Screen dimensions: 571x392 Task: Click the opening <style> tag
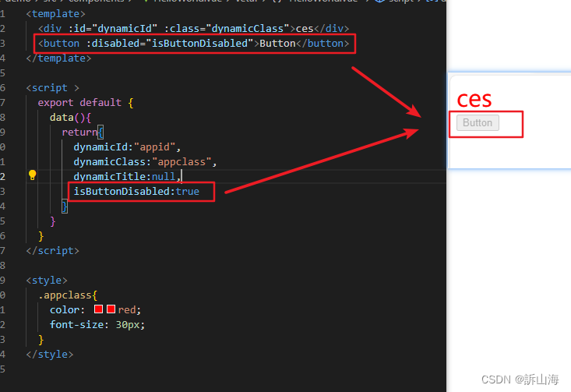[47, 280]
